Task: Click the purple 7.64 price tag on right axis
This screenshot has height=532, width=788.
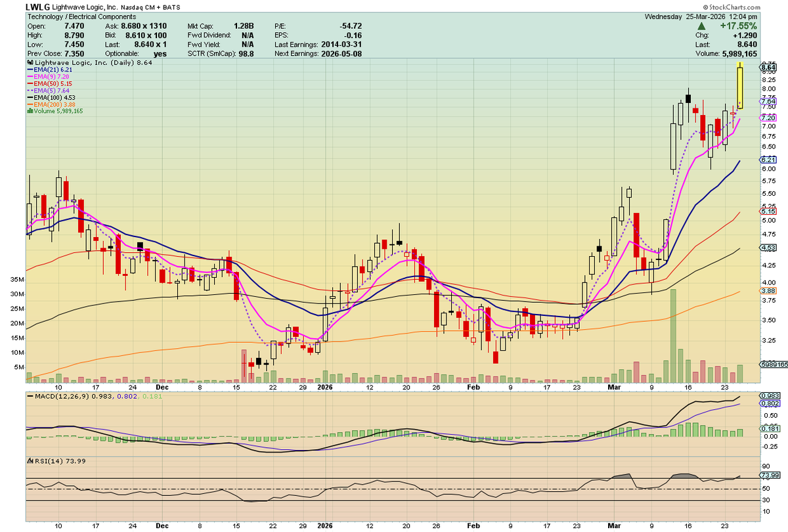Action: point(769,102)
